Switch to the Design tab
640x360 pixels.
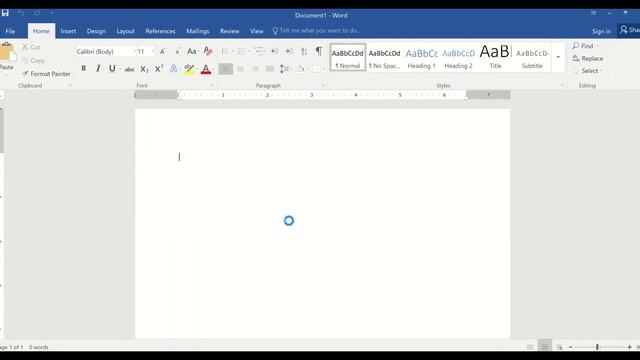96,31
